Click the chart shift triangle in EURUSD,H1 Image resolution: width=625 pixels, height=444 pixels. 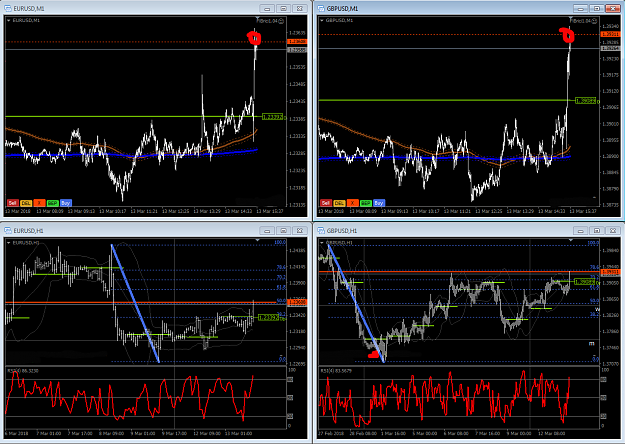pyautogui.click(x=257, y=240)
